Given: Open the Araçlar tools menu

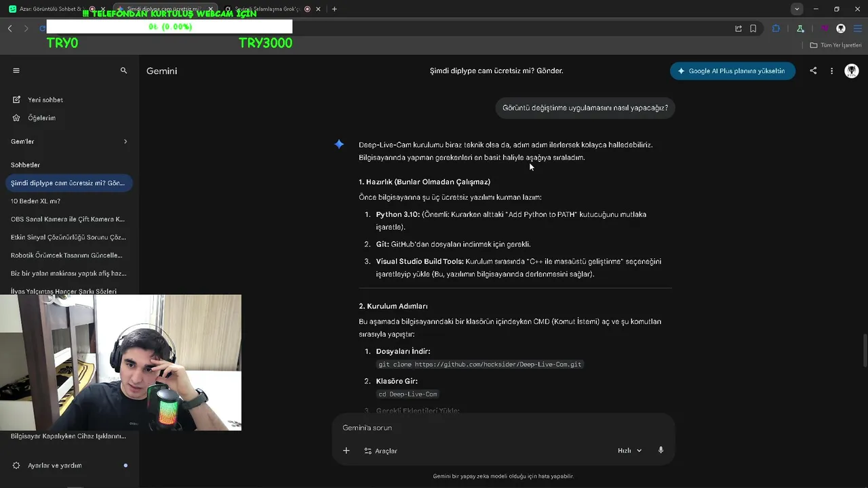Looking at the screenshot, I should [380, 451].
